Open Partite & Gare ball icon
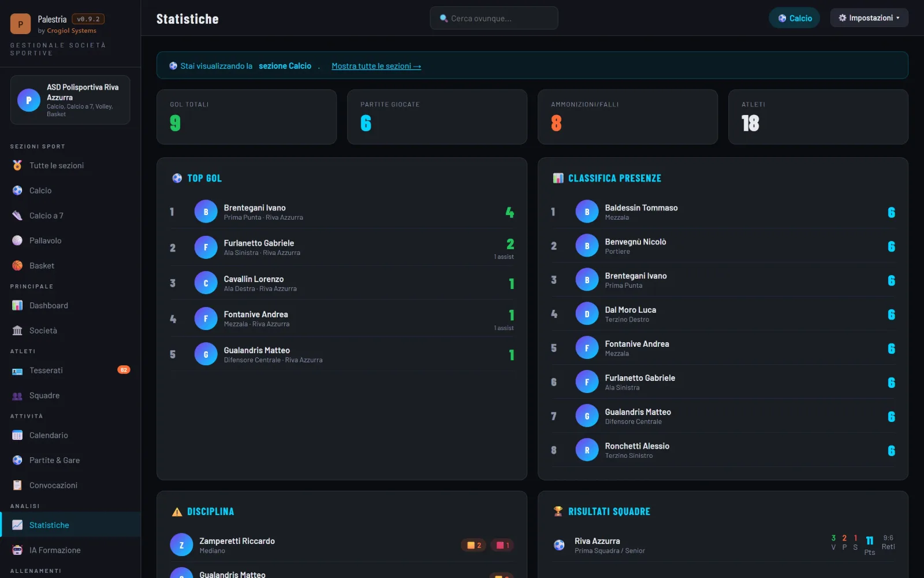924x578 pixels. [17, 460]
